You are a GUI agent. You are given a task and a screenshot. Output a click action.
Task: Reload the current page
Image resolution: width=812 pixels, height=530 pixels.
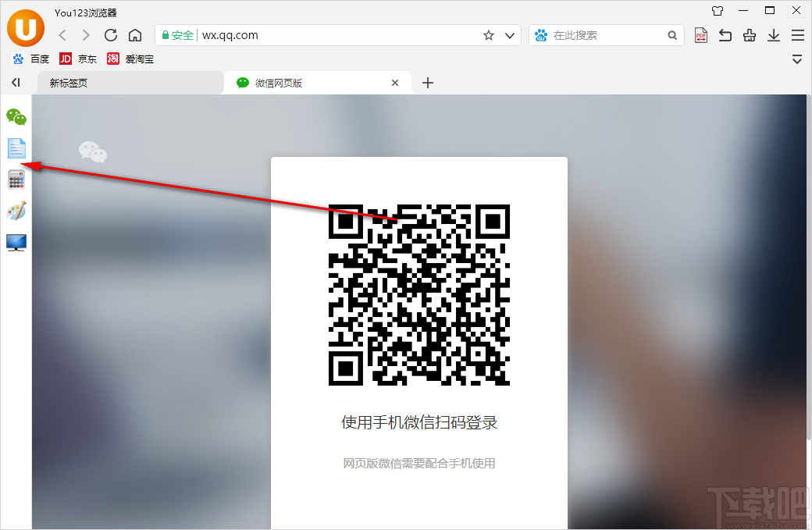(110, 35)
